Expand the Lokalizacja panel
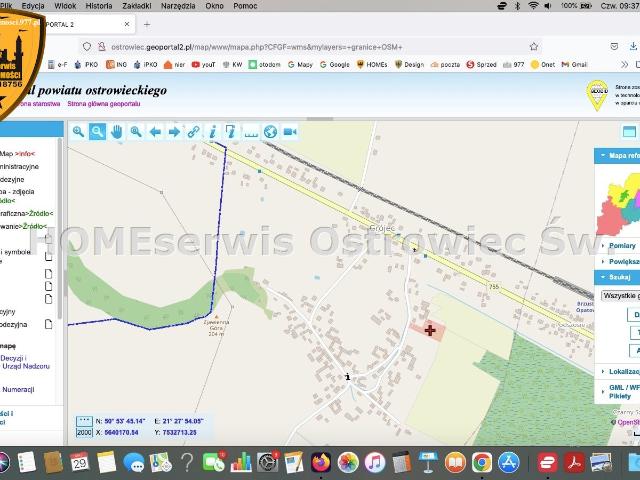The image size is (640, 480). [x=621, y=370]
